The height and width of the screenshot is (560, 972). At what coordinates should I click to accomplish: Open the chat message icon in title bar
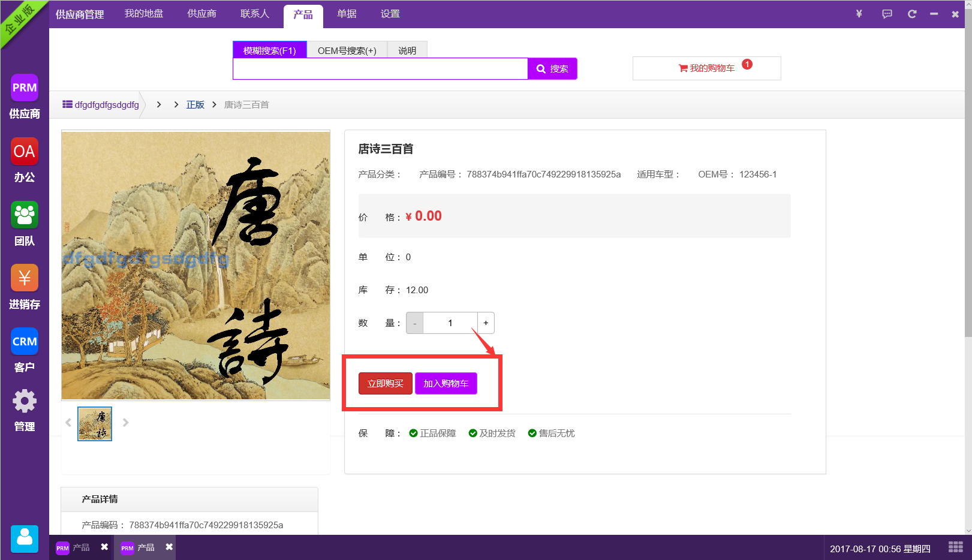[x=887, y=14]
